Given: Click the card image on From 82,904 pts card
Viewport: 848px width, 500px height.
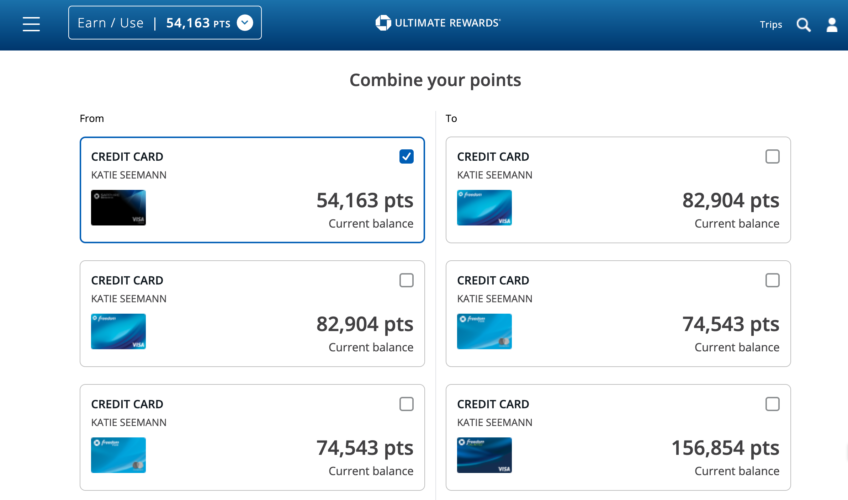Looking at the screenshot, I should tap(118, 331).
